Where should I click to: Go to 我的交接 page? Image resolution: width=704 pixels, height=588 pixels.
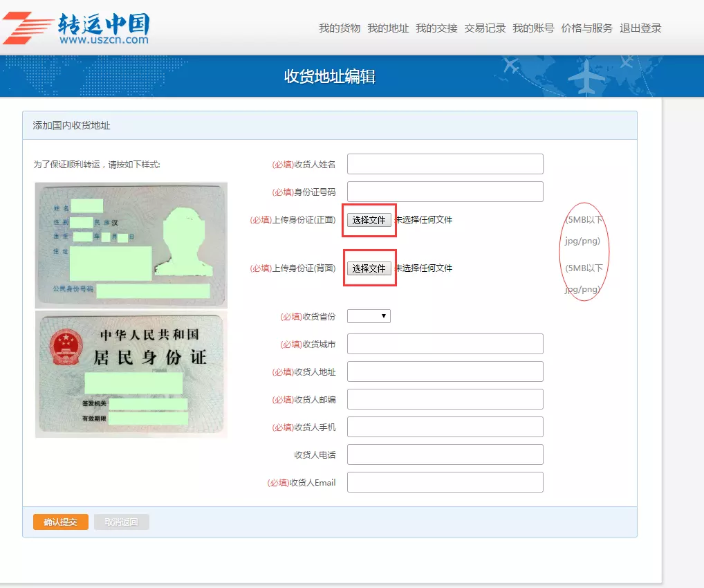[436, 28]
